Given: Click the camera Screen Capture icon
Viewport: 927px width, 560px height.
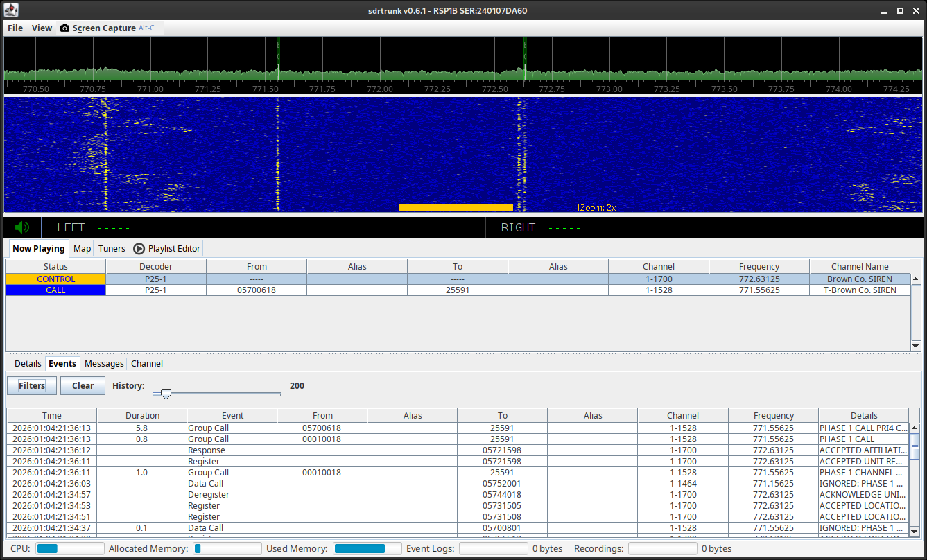Looking at the screenshot, I should pos(64,28).
